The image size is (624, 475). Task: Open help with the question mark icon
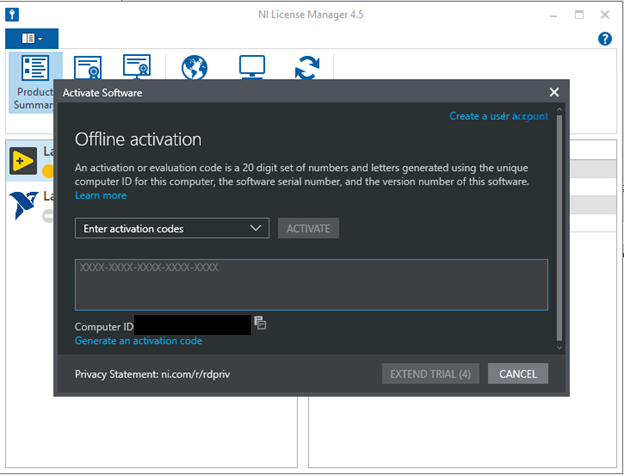604,39
